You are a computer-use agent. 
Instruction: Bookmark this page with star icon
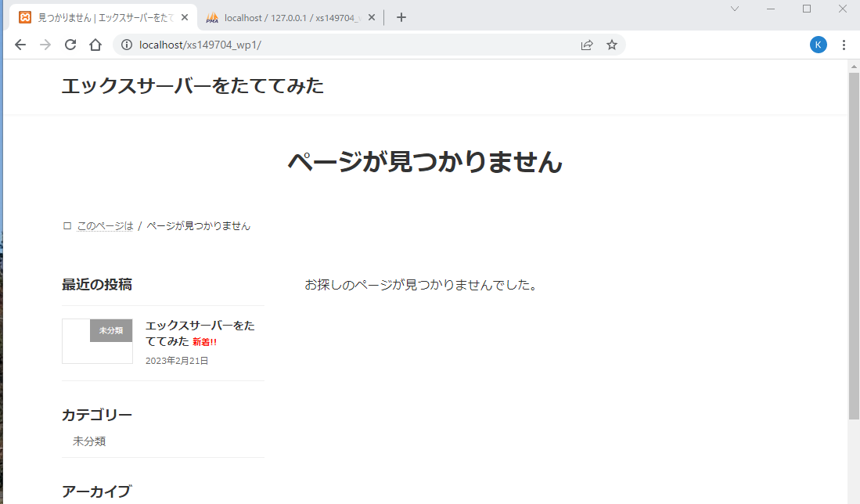[x=612, y=45]
